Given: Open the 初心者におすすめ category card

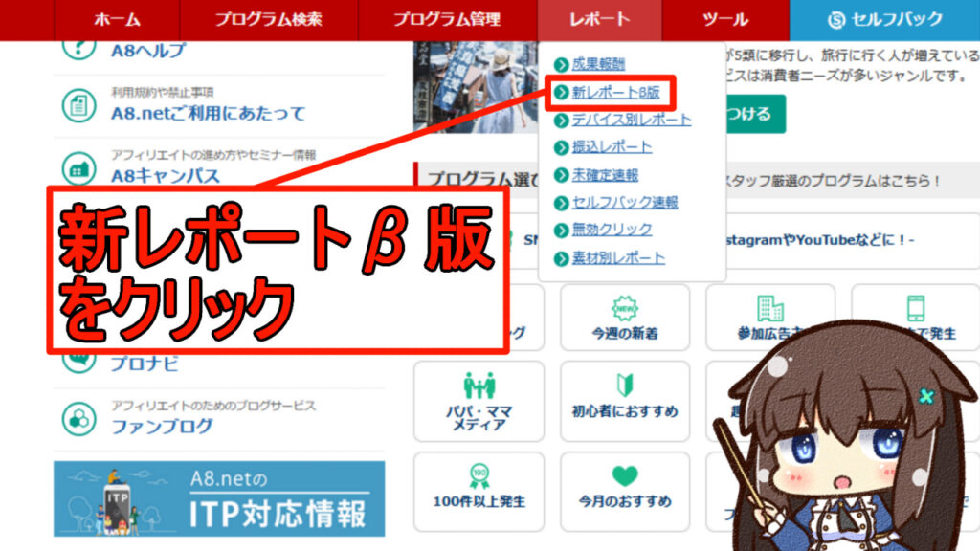Looking at the screenshot, I should pos(624,401).
